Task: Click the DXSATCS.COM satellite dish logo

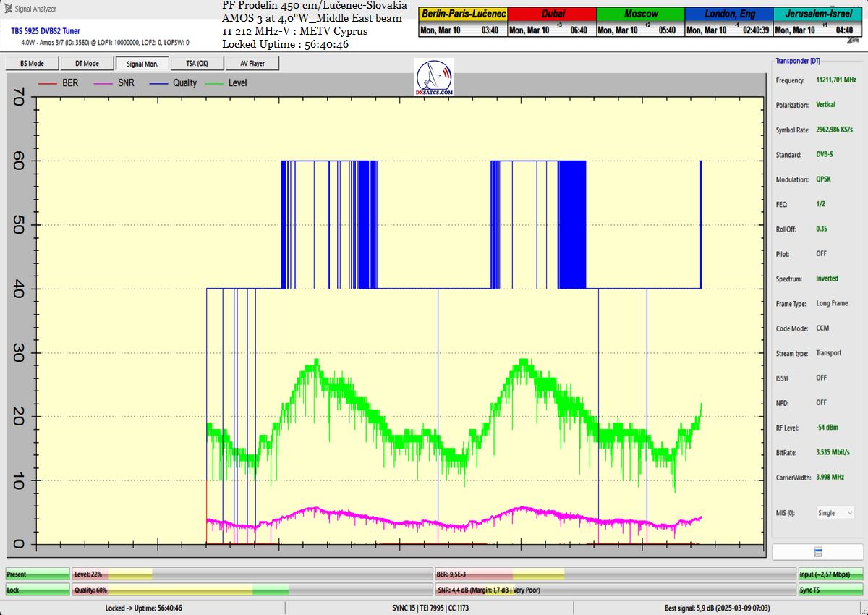Action: 435,77
